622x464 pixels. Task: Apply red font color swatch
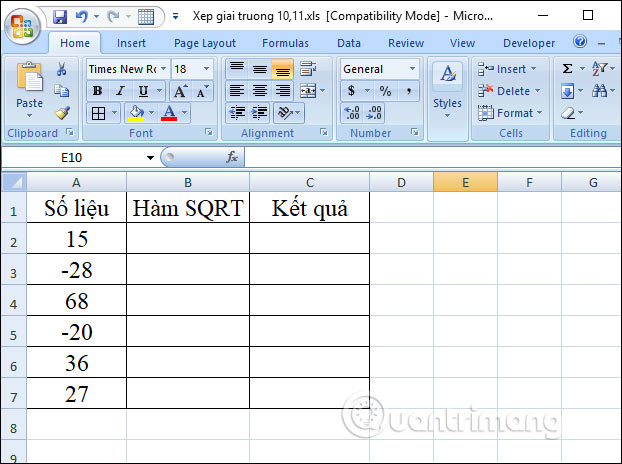(169, 113)
